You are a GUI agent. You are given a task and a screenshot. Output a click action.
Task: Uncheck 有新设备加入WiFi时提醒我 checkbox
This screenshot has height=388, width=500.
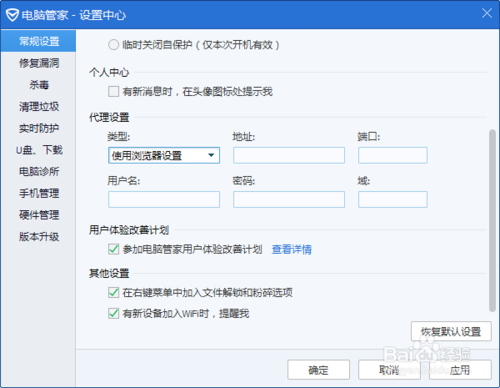click(x=113, y=313)
